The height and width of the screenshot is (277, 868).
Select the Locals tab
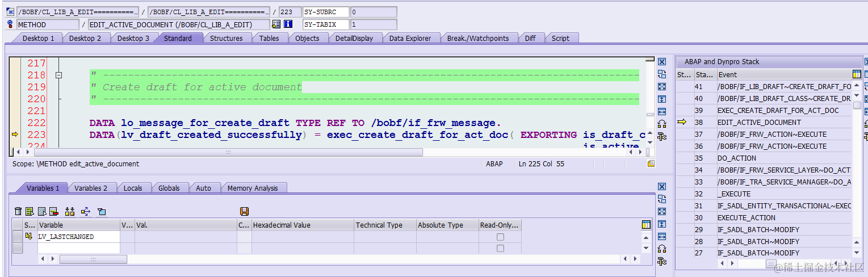tap(133, 188)
